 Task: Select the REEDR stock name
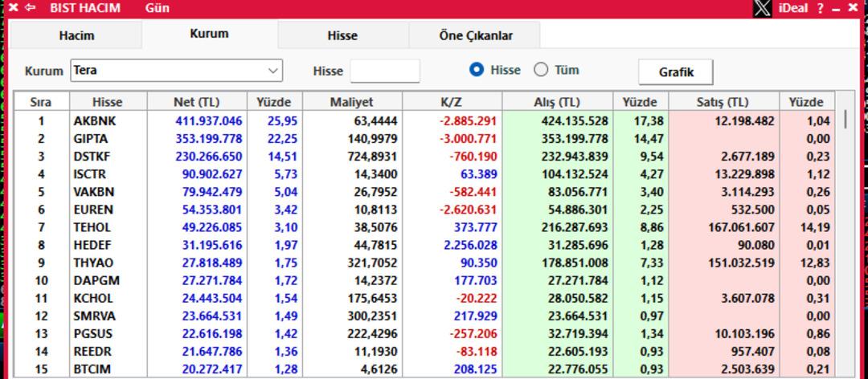coord(92,352)
